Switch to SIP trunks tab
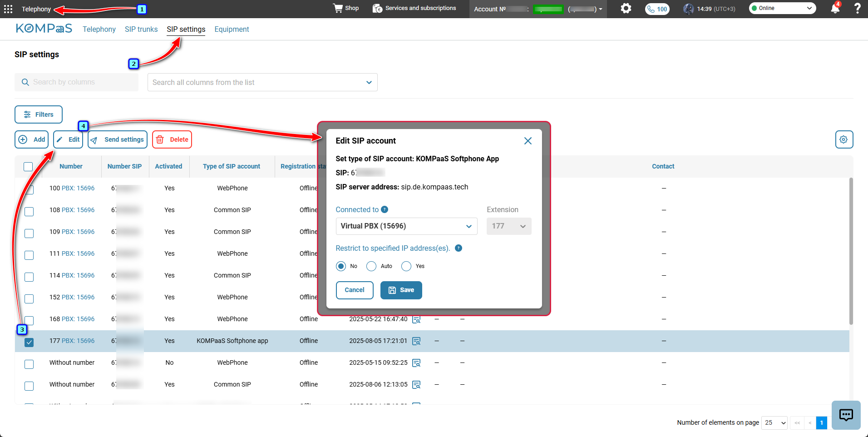Screen dimensions: 868x437 pos(141,29)
